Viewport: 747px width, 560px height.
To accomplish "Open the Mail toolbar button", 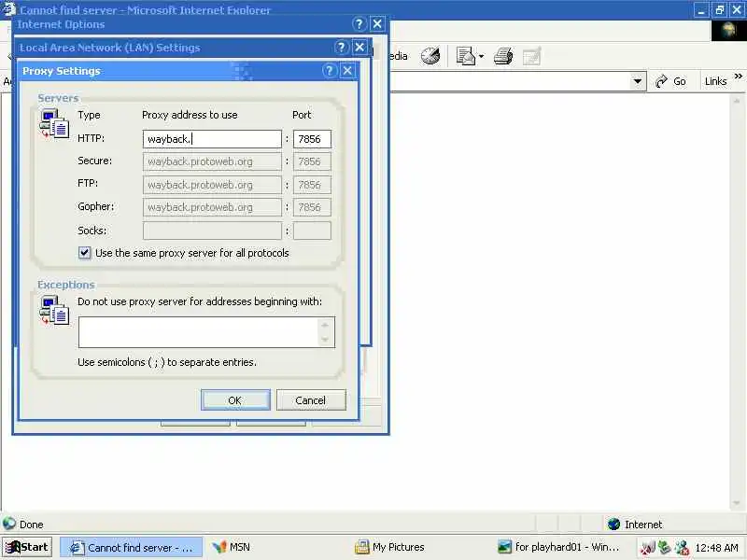I will pos(465,56).
